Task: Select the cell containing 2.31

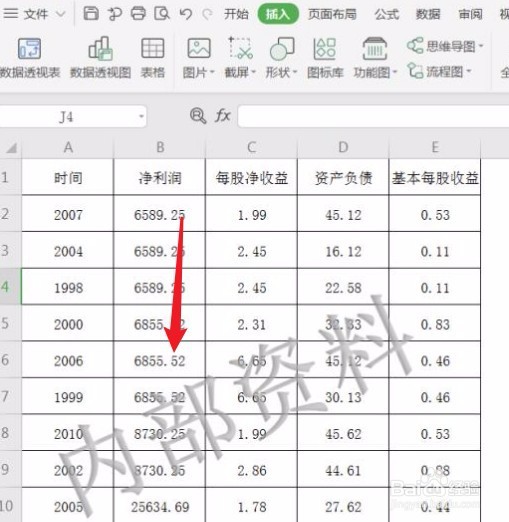Action: point(252,323)
